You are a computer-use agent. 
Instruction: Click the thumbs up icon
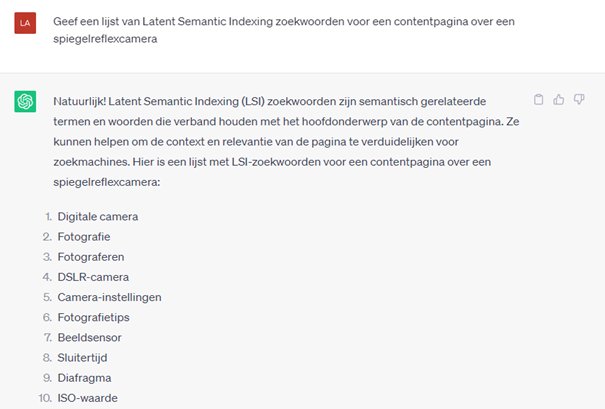pyautogui.click(x=559, y=100)
